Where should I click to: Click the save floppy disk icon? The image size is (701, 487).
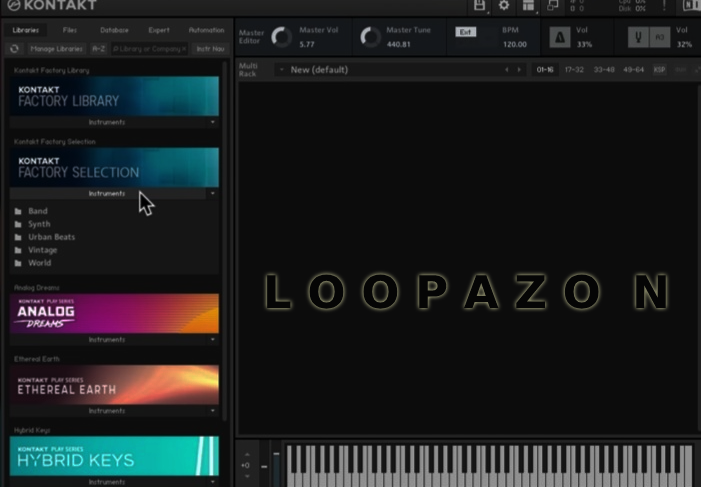tap(480, 7)
